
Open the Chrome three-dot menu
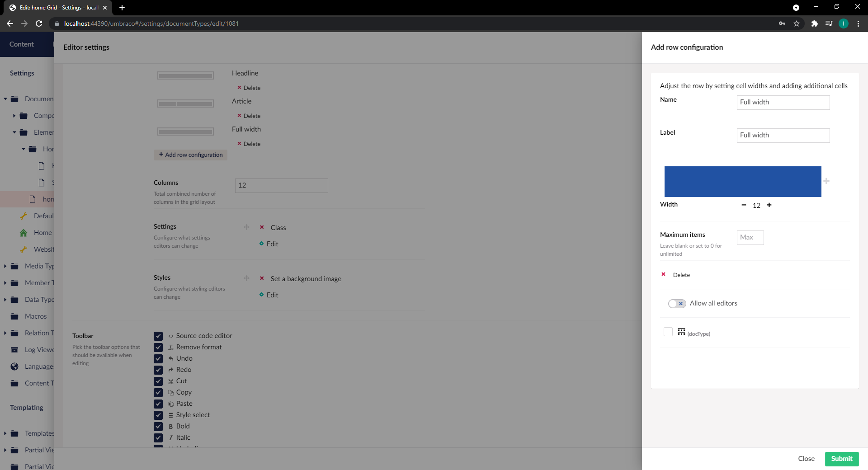858,23
